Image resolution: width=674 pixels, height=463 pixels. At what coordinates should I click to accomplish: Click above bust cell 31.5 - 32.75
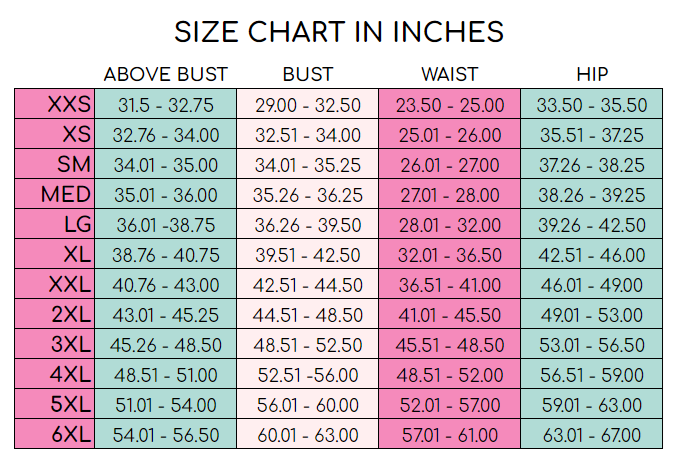pos(166,104)
